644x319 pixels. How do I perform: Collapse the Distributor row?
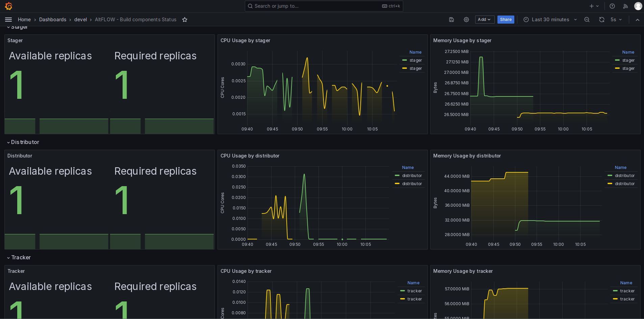tap(23, 142)
